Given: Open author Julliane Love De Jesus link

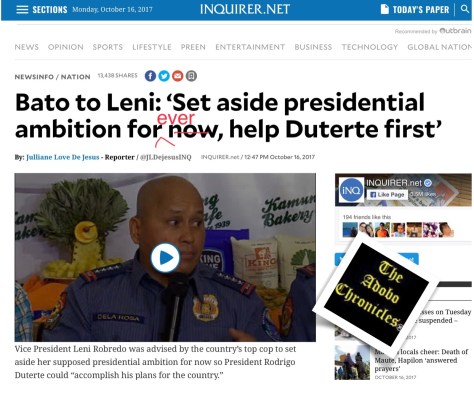Looking at the screenshot, I should tap(63, 157).
